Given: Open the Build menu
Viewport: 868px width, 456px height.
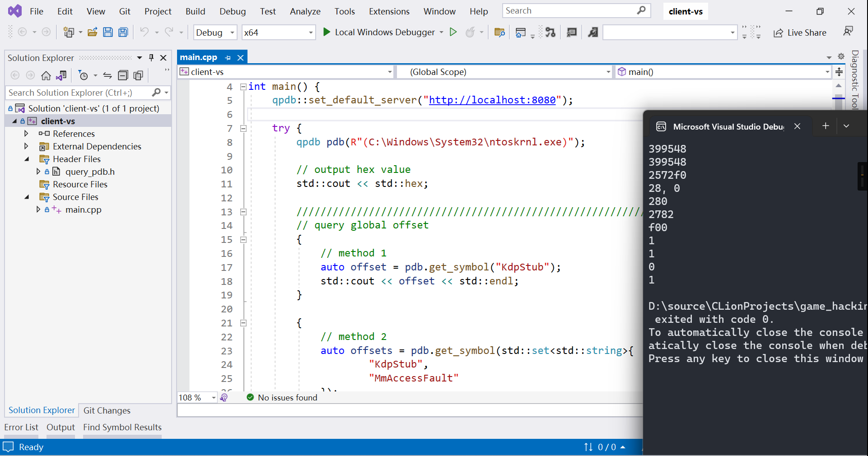Looking at the screenshot, I should tap(195, 11).
